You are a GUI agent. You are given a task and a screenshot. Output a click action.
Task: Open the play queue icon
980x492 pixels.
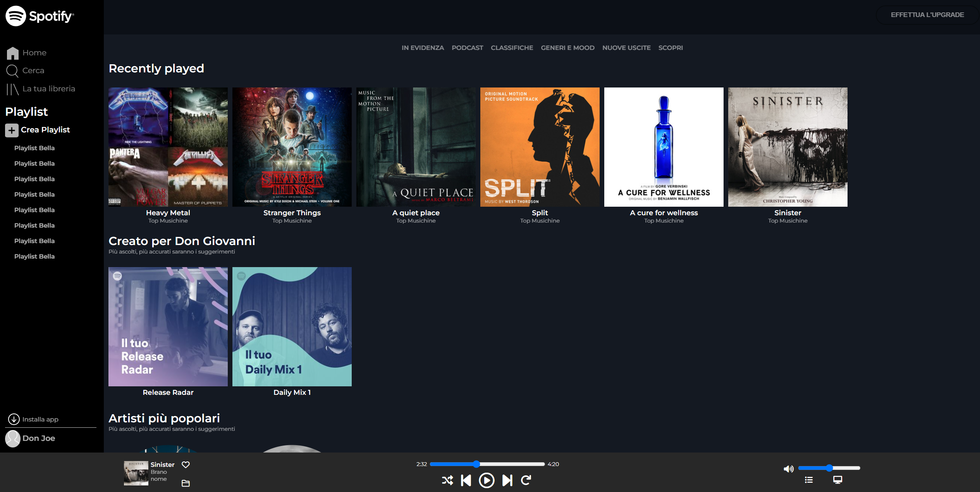(809, 480)
